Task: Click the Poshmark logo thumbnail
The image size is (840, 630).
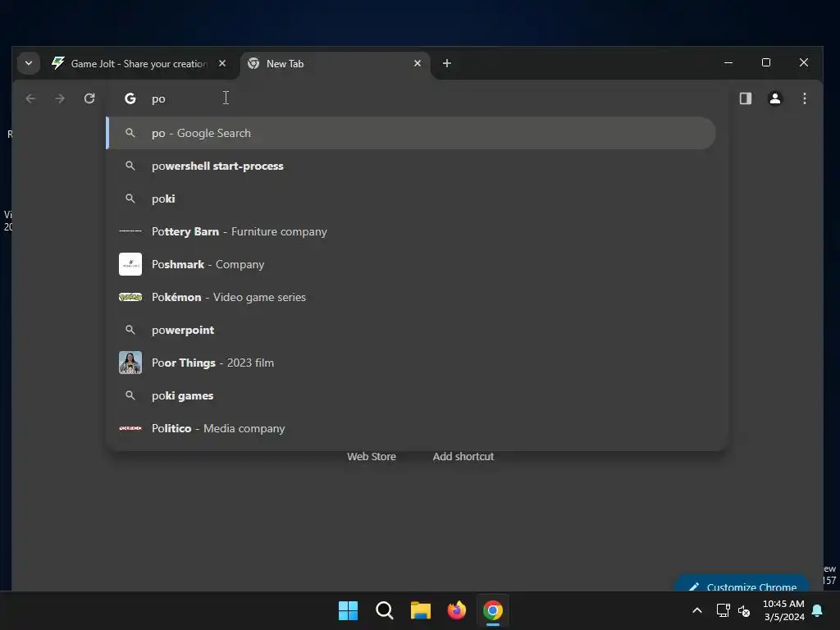Action: pyautogui.click(x=130, y=264)
